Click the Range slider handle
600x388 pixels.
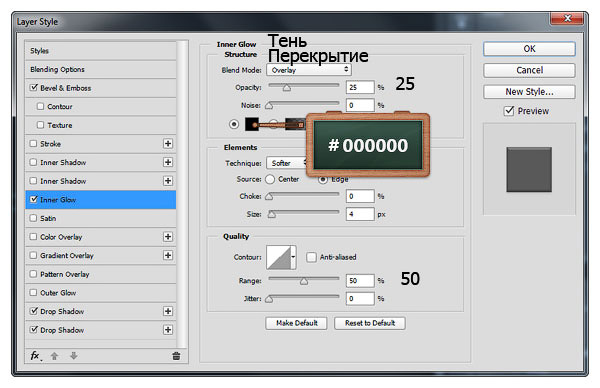[304, 281]
